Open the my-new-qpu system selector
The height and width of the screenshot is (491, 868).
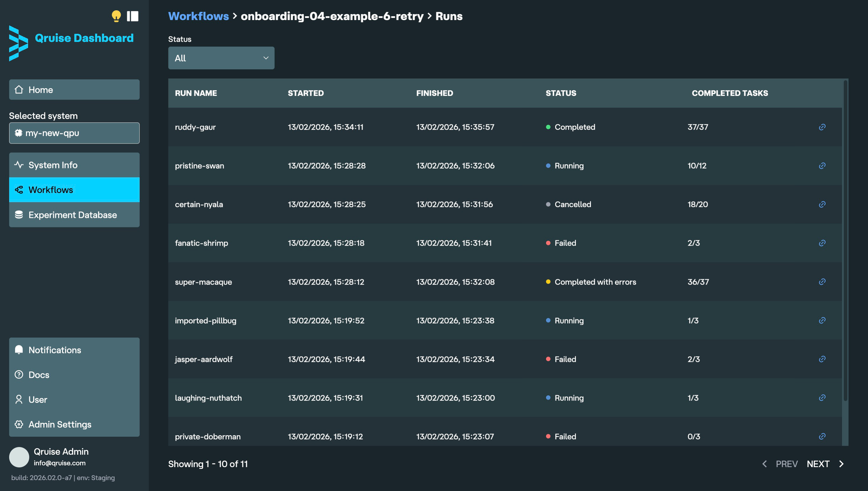(x=74, y=133)
